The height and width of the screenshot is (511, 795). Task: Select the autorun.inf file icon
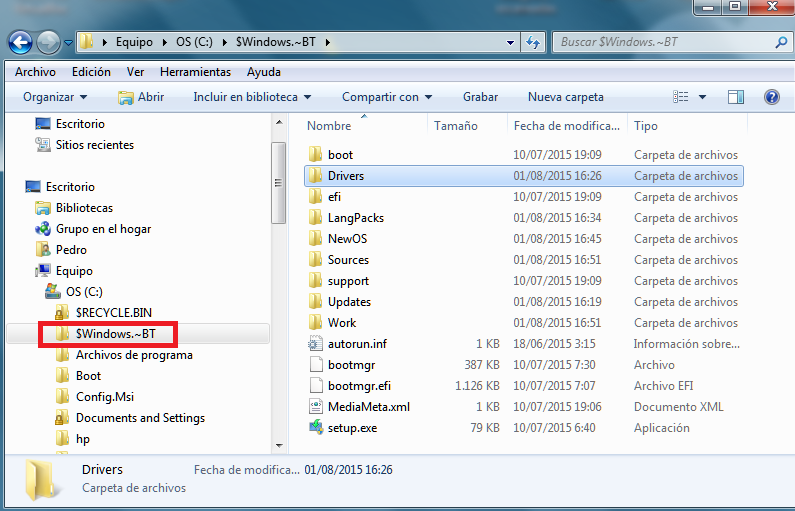[316, 344]
